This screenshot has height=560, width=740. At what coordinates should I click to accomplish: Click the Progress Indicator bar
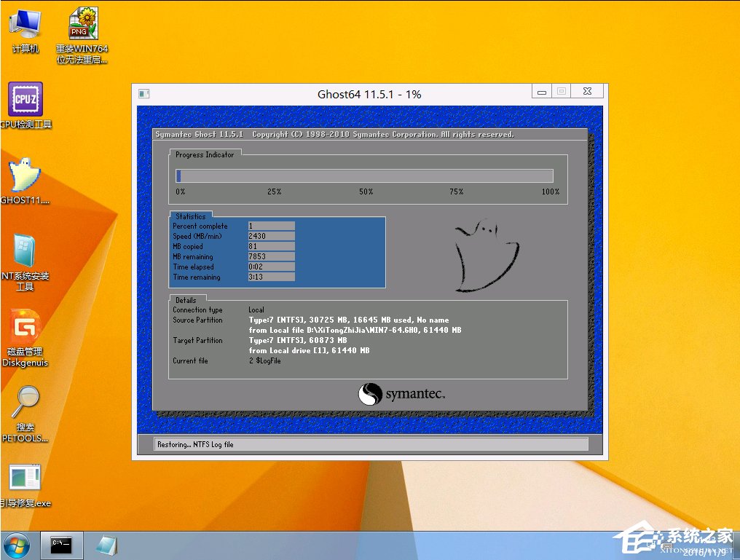pyautogui.click(x=364, y=176)
